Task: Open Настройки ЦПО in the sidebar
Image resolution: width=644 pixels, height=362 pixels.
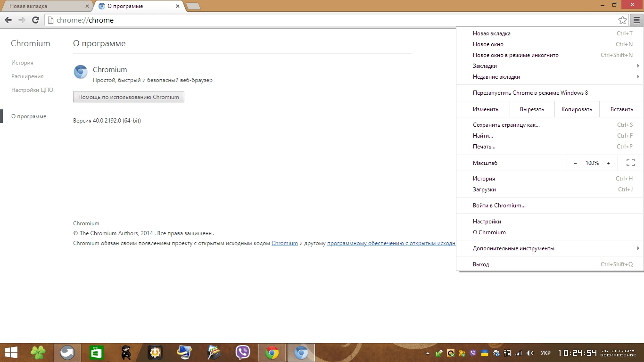Action: point(32,90)
